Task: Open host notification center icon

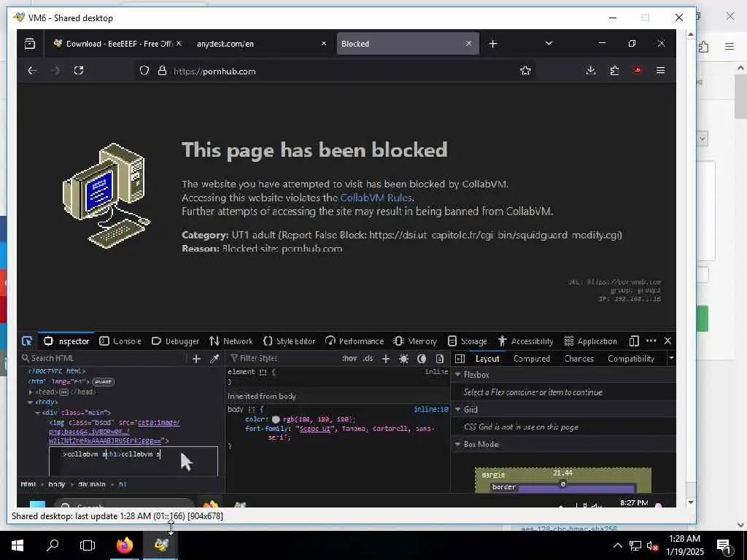Action: 724,545
